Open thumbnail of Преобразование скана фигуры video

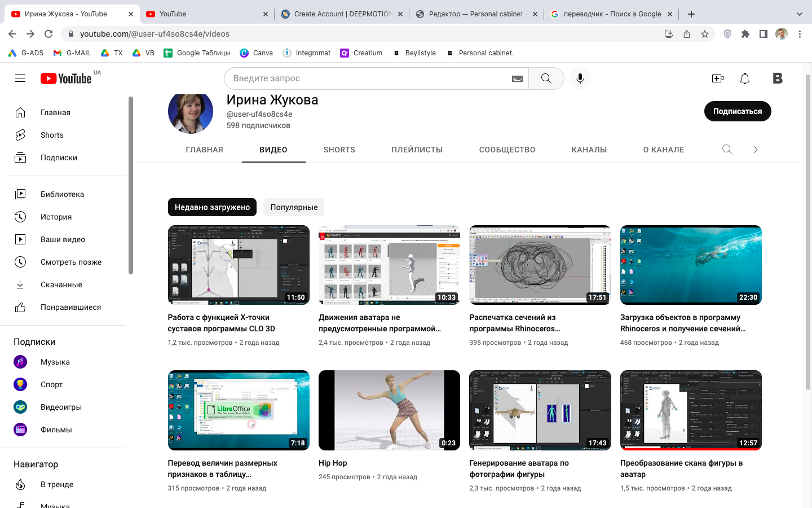point(691,410)
